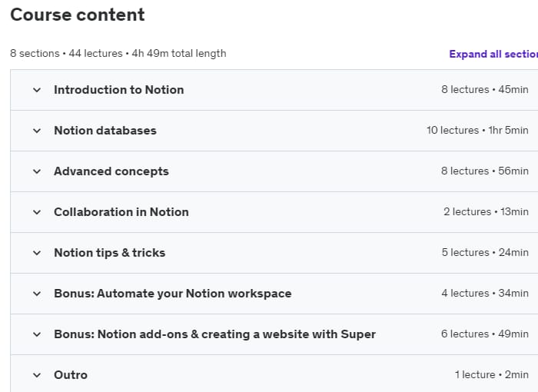Screen dimensions: 538x392
Task: Open the Notion tips & tricks title
Action: 109,253
